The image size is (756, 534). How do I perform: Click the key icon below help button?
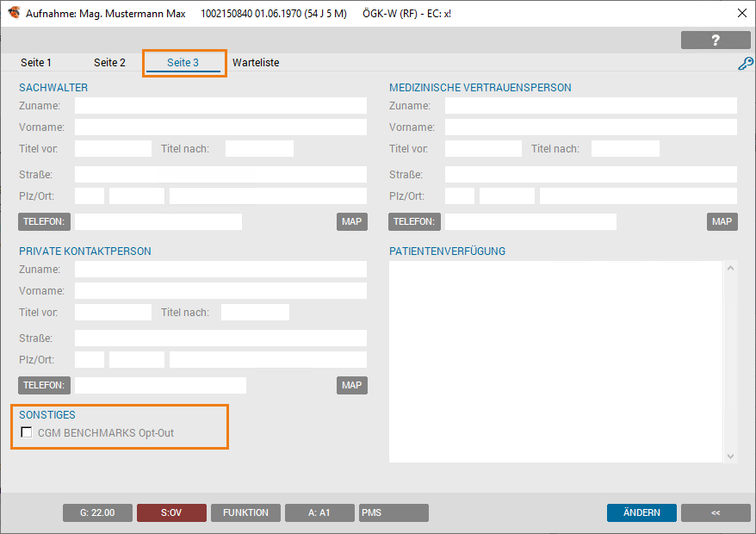746,63
